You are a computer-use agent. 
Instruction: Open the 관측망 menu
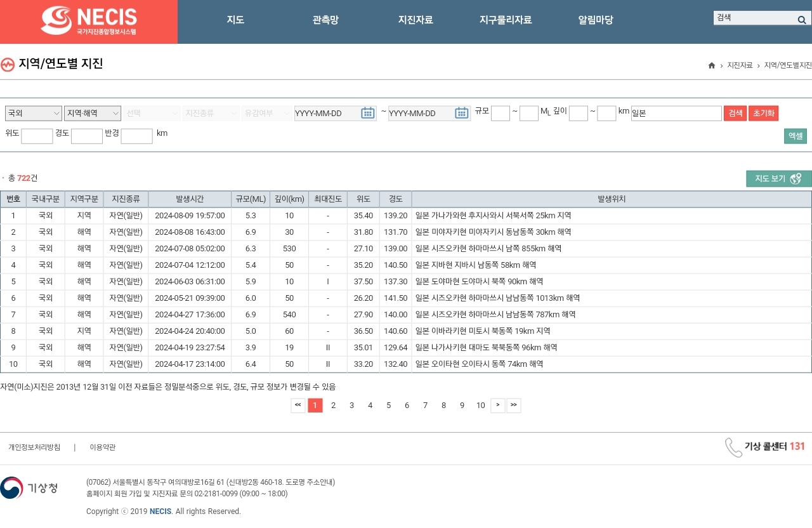pos(325,20)
